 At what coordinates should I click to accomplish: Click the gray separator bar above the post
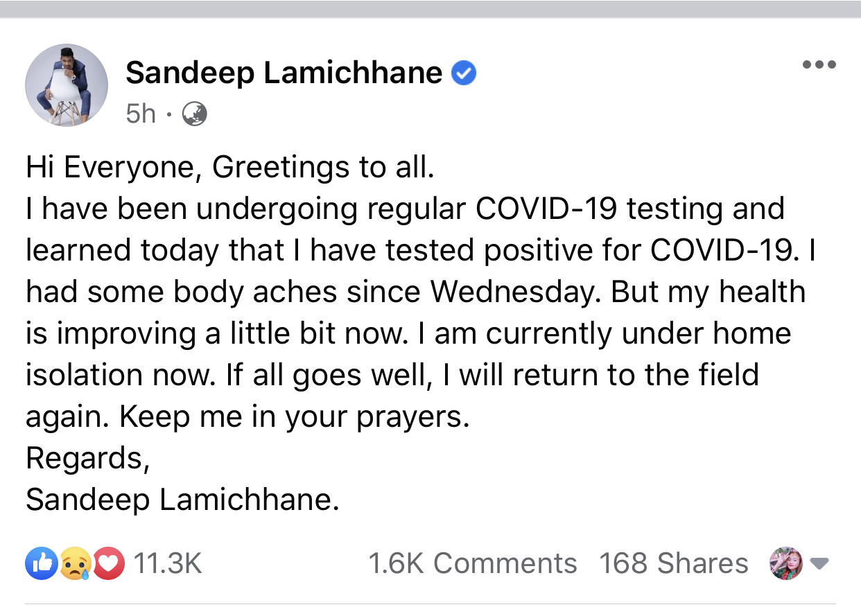click(430, 9)
